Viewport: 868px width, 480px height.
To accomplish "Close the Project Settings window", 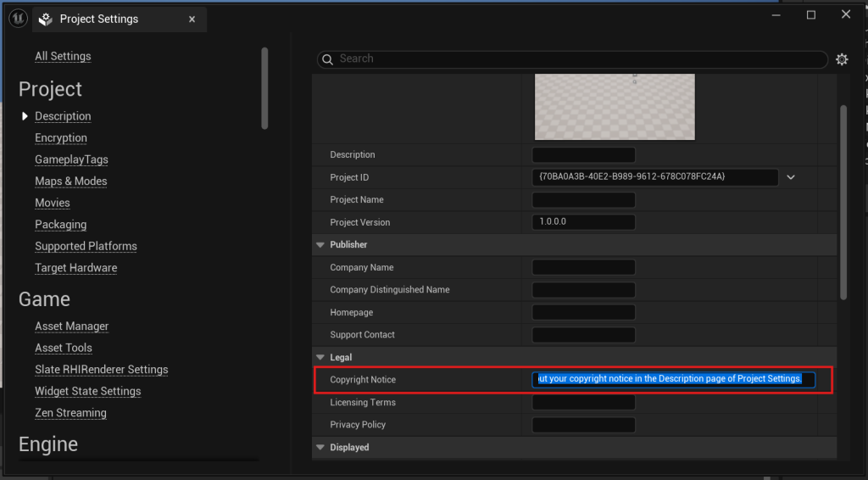I will [x=845, y=14].
